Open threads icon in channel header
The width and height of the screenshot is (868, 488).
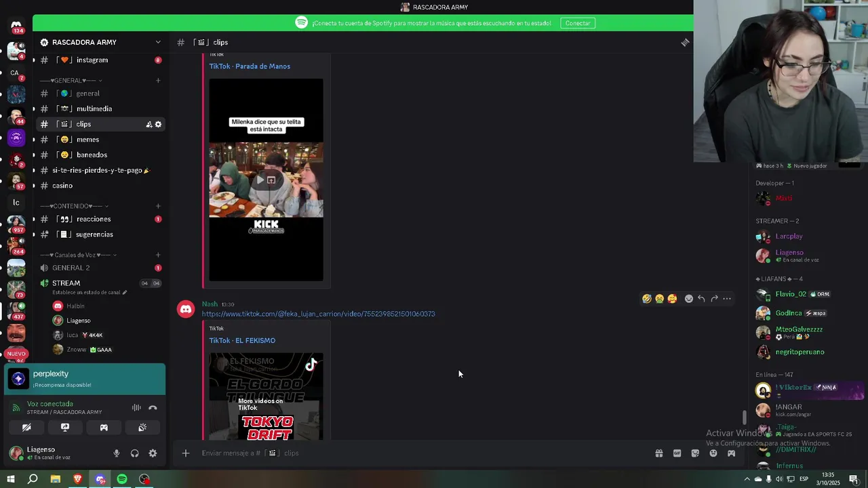point(685,42)
